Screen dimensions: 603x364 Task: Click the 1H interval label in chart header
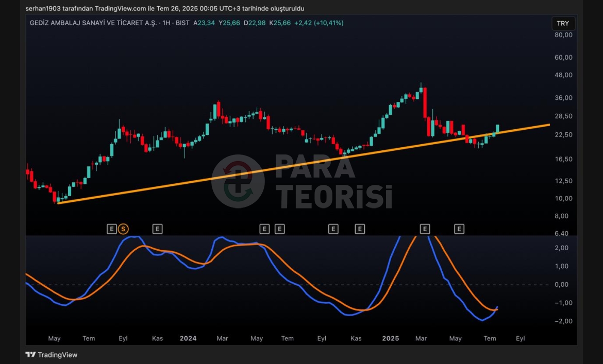coord(165,23)
